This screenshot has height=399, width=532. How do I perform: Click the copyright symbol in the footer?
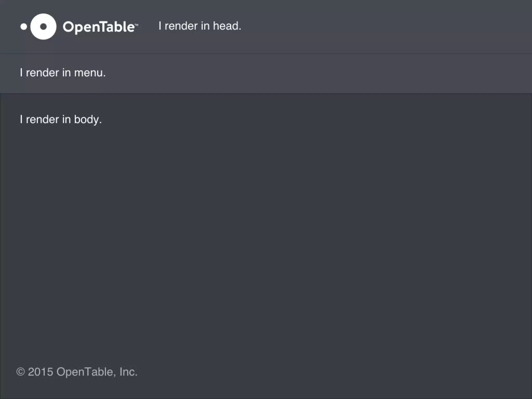pos(21,372)
